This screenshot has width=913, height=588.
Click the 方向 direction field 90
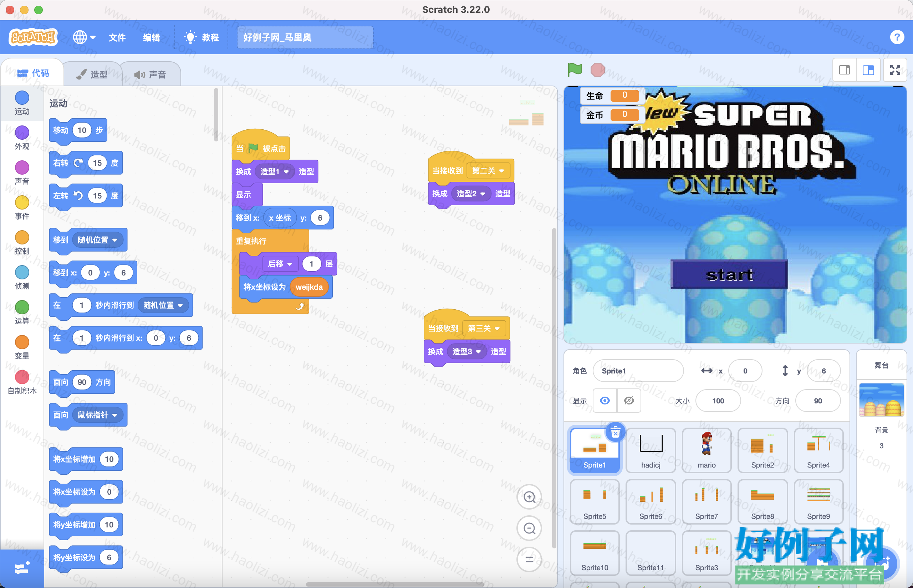(x=818, y=401)
